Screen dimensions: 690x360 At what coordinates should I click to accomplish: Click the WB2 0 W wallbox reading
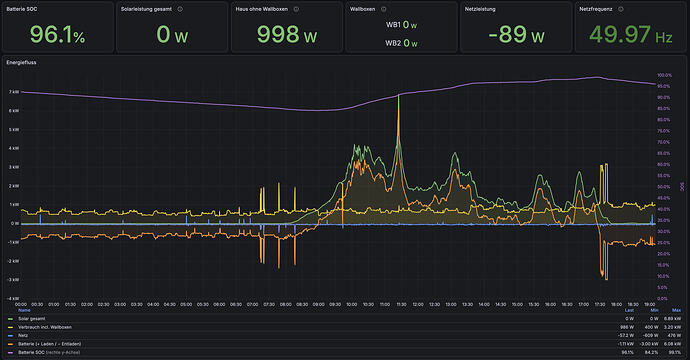pos(401,43)
